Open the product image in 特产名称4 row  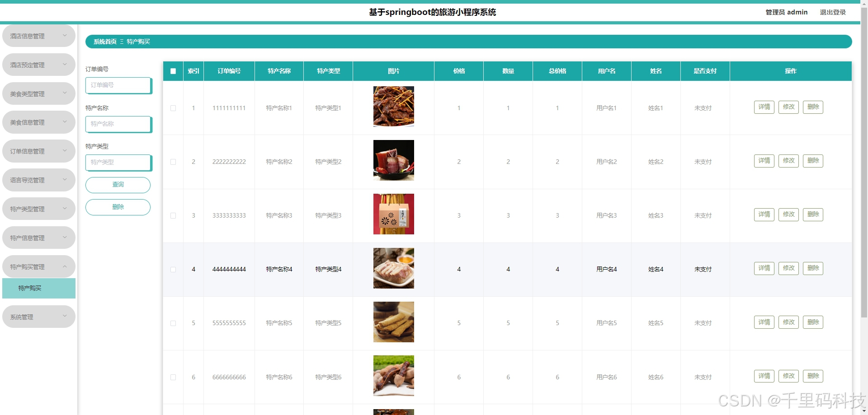pyautogui.click(x=393, y=268)
